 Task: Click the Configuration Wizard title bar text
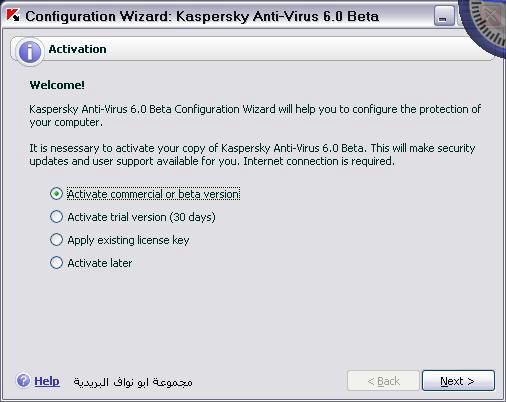click(x=202, y=16)
